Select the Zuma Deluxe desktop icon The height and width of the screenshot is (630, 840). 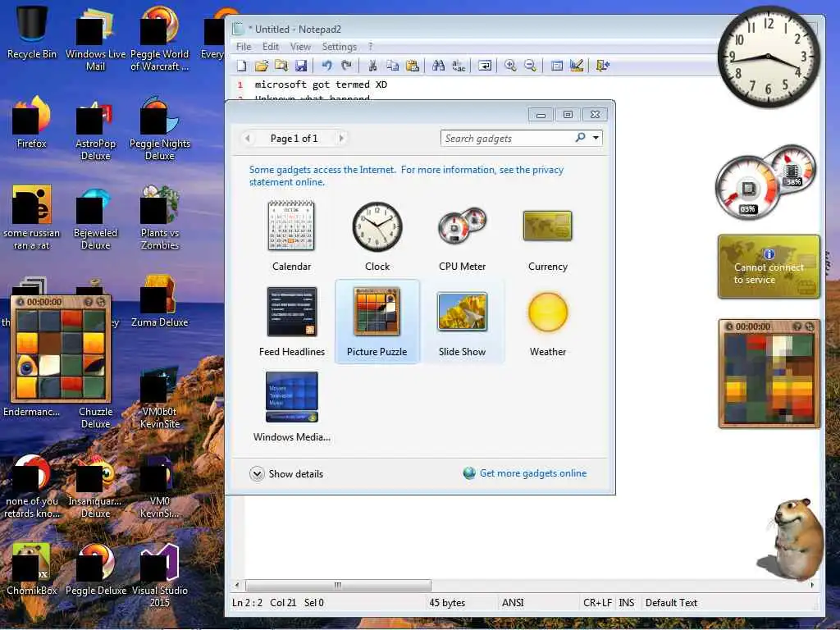point(160,301)
